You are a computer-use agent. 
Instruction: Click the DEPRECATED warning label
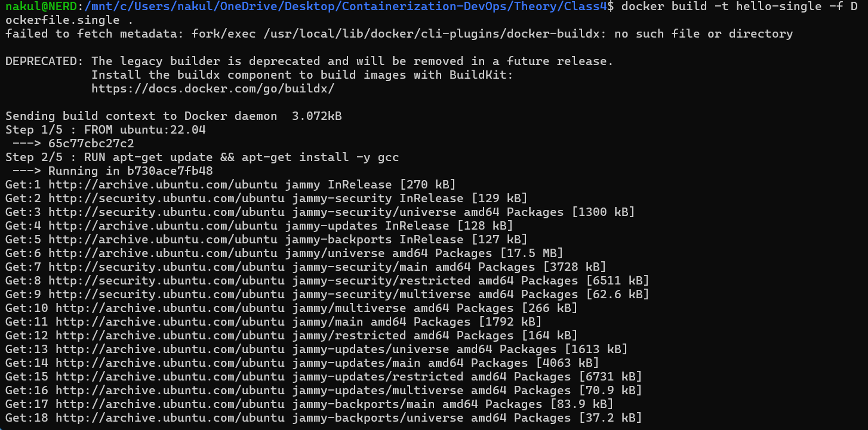point(44,61)
